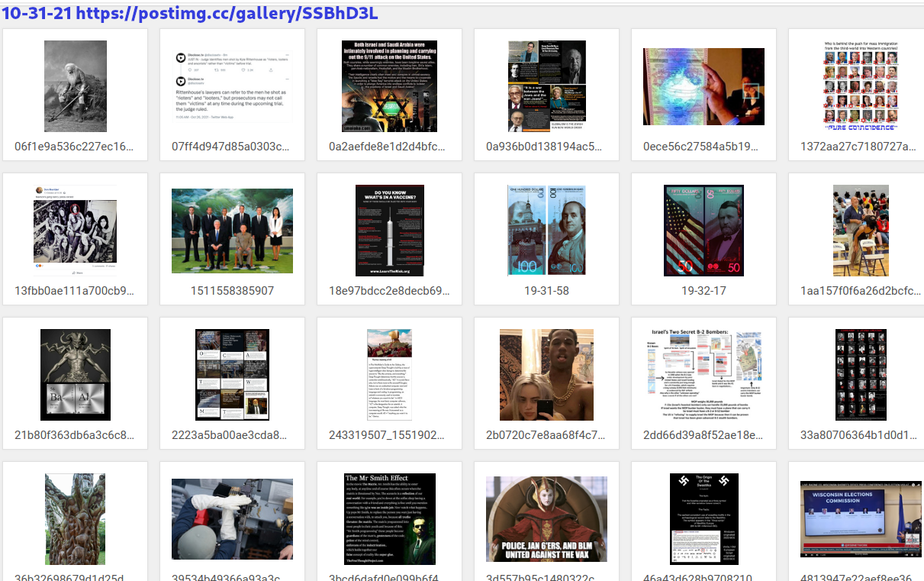
Task: Click the file name text 19-31-58
Action: (547, 291)
